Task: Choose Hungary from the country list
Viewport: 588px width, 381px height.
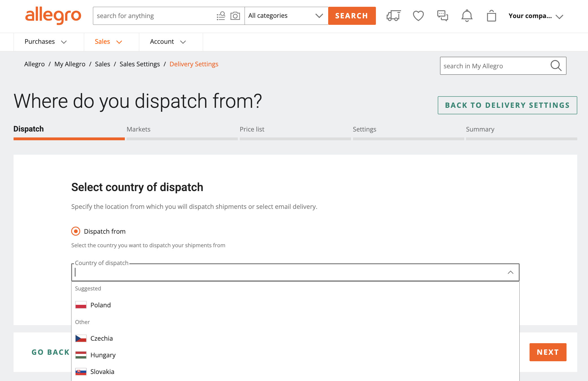Action: pyautogui.click(x=295, y=355)
